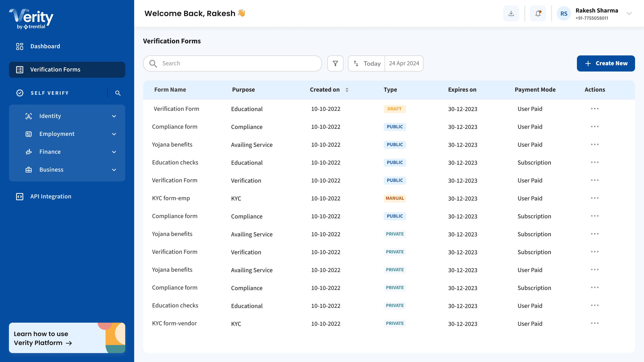This screenshot has width=644, height=362.
Task: Click the Verity logo
Action: click(x=31, y=19)
